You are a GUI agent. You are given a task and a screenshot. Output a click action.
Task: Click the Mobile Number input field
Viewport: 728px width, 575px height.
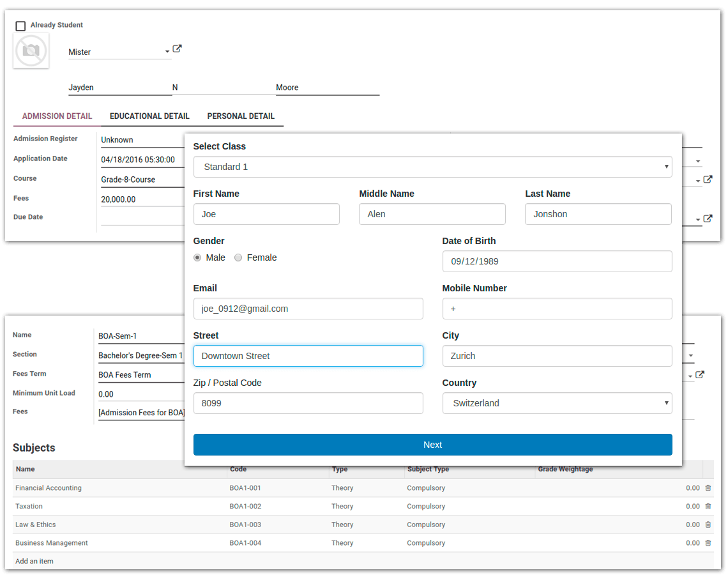[557, 309]
